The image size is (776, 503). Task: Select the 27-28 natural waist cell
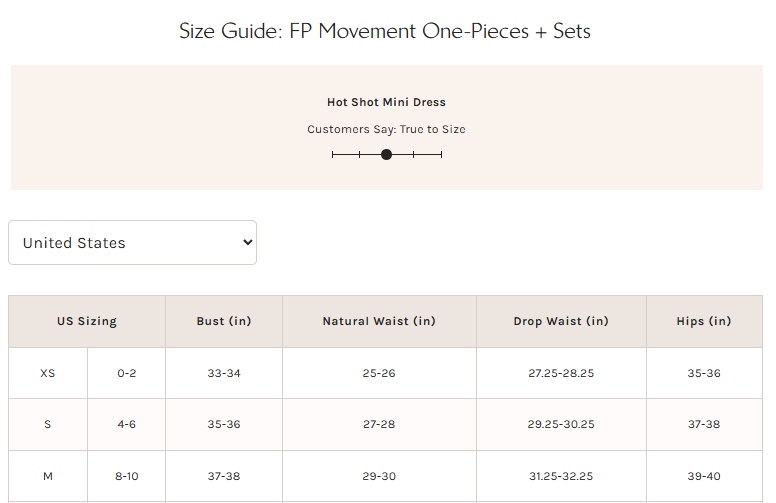379,424
